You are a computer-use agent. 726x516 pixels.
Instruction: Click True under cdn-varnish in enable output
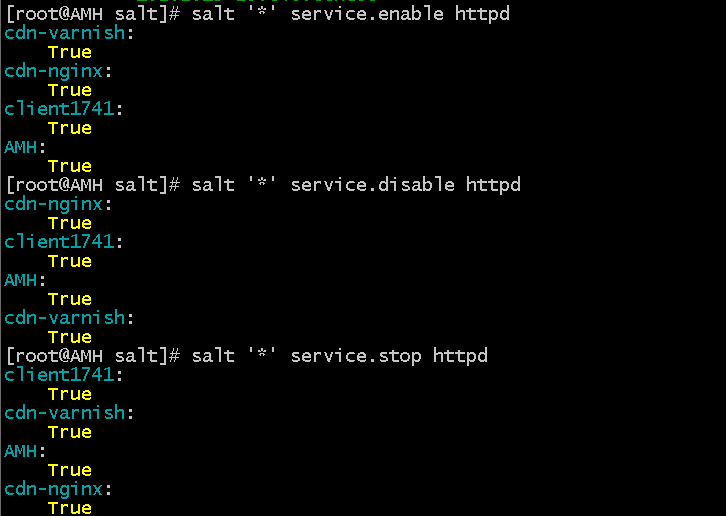coord(69,52)
